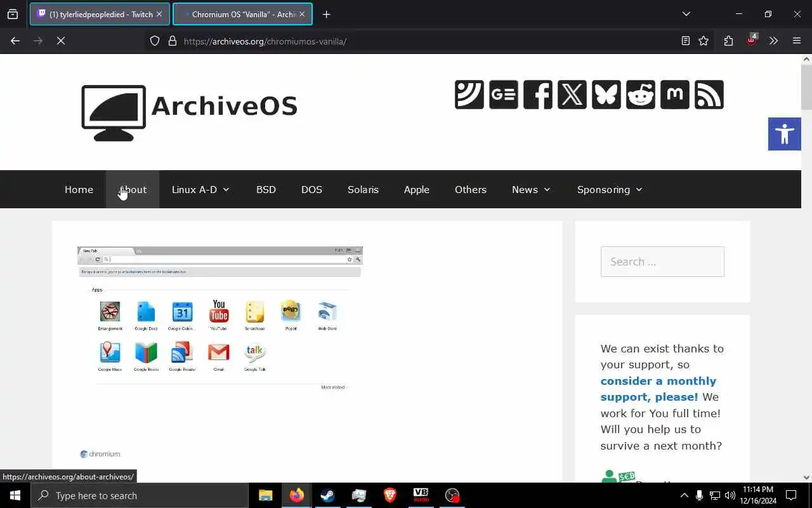Viewport: 812px width, 508px height.
Task: Open File Explorer from the taskbar
Action: point(265,495)
